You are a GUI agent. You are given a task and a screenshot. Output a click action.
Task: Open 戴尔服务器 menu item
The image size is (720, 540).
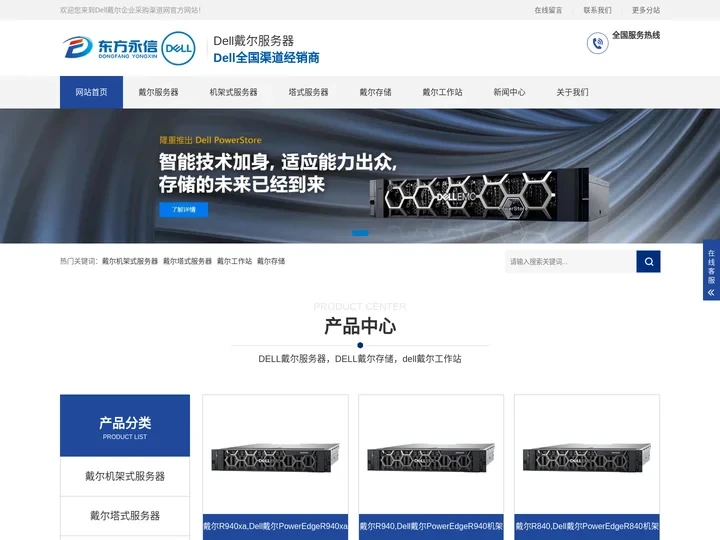[158, 92]
